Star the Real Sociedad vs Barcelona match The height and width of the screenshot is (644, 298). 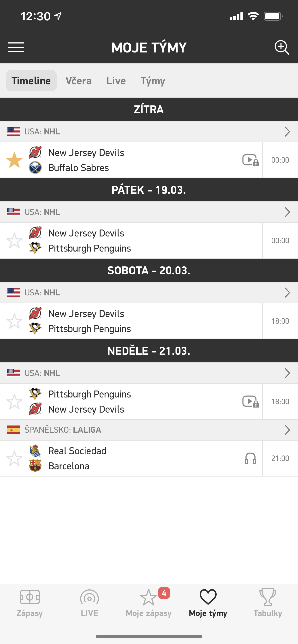[14, 459]
